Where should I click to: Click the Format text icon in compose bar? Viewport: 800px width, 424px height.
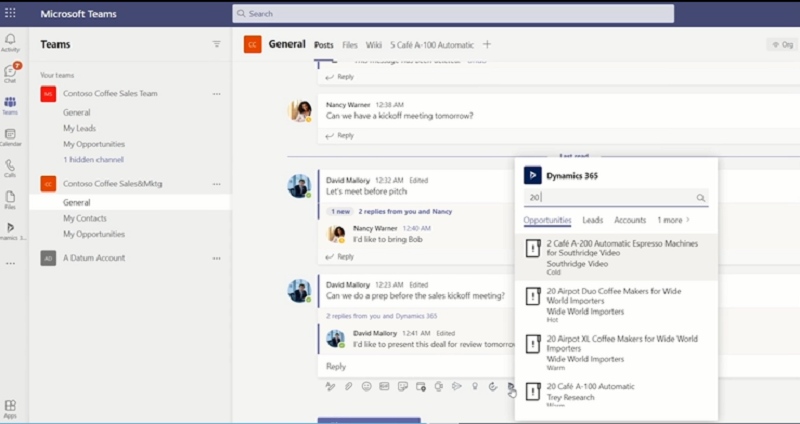tap(330, 386)
